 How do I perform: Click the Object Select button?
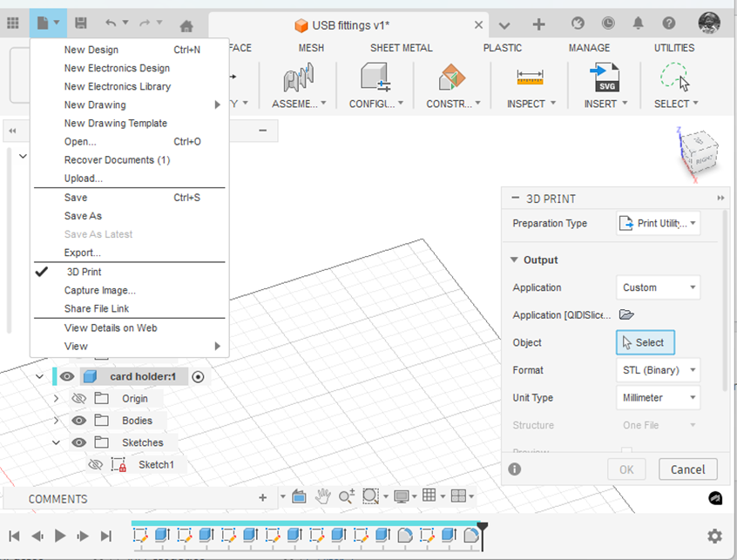point(645,342)
